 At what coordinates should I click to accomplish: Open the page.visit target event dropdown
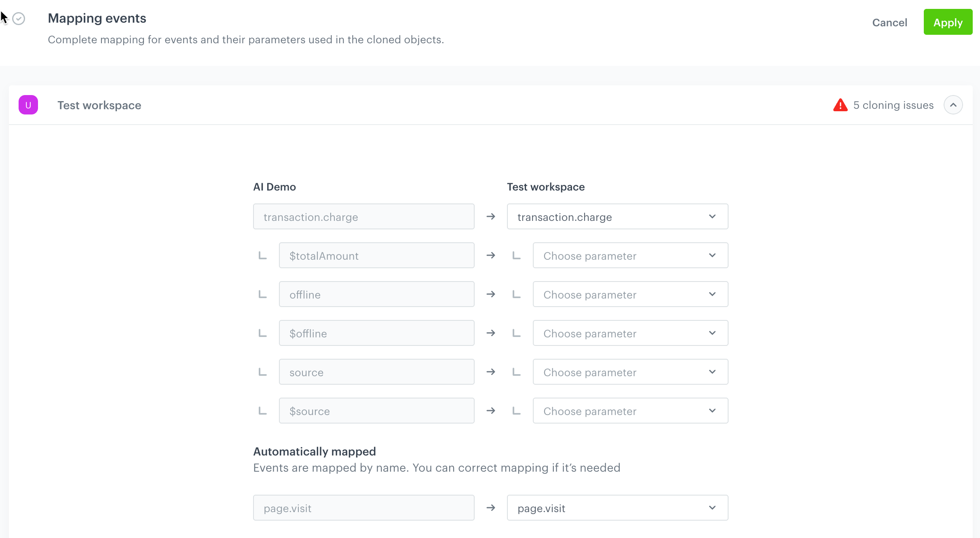point(617,508)
